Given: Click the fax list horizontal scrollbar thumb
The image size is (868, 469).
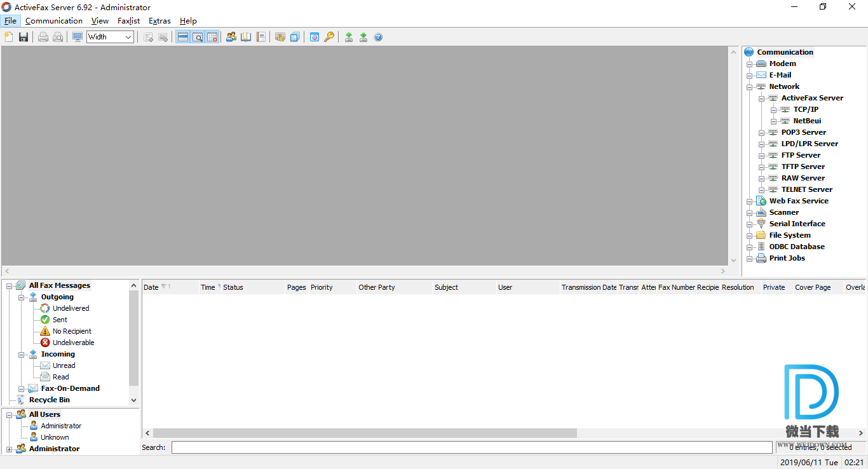Looking at the screenshot, I should pyautogui.click(x=365, y=433).
